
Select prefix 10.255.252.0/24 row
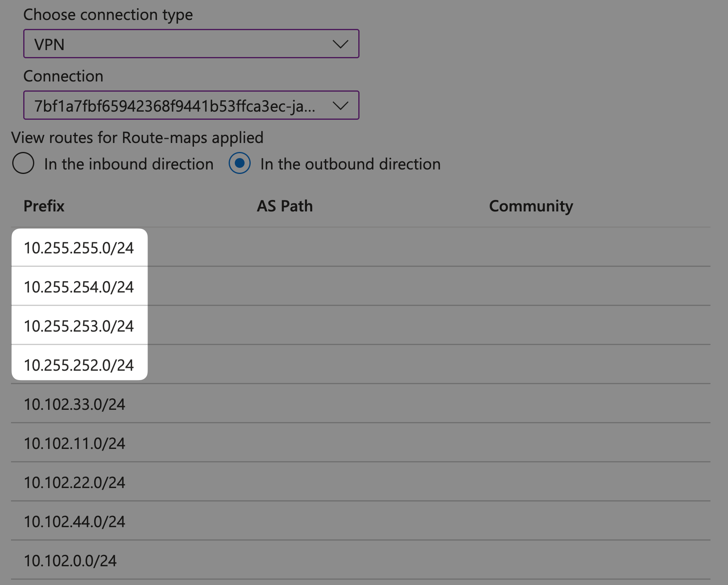pos(361,365)
